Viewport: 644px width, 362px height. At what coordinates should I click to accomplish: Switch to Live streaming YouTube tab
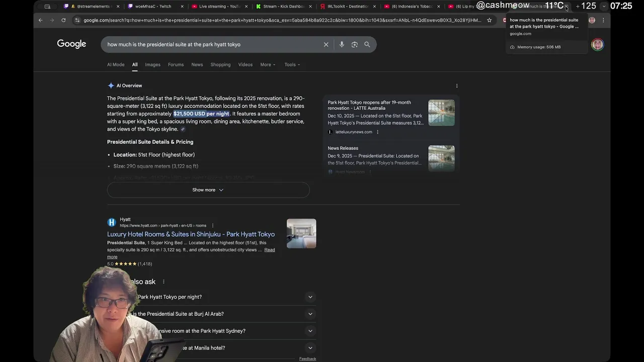tap(219, 7)
